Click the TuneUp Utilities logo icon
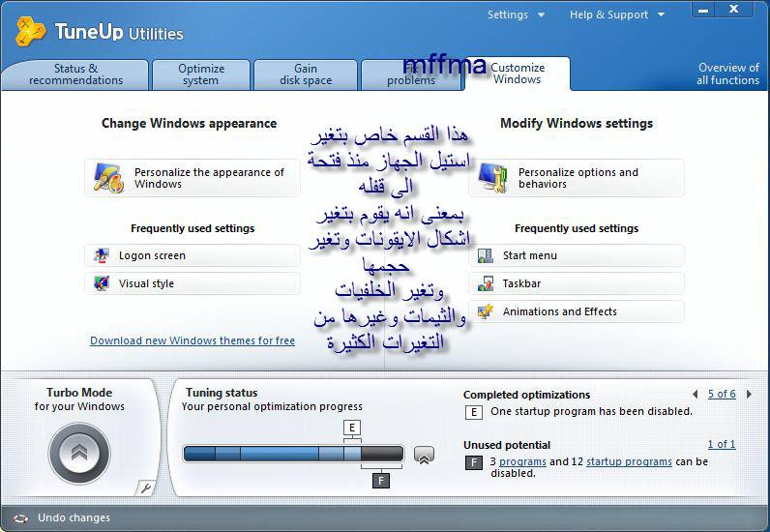The height and width of the screenshot is (532, 770). (x=30, y=32)
